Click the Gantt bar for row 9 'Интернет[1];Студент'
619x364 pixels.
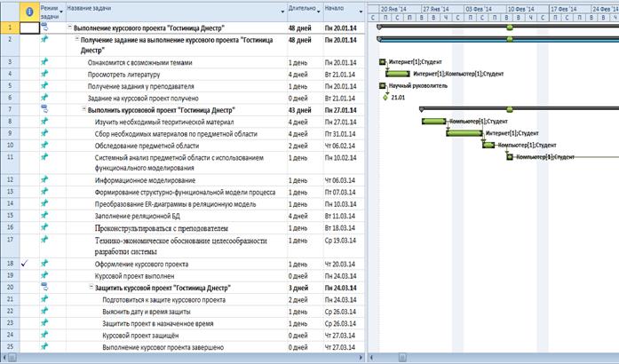coord(464,133)
